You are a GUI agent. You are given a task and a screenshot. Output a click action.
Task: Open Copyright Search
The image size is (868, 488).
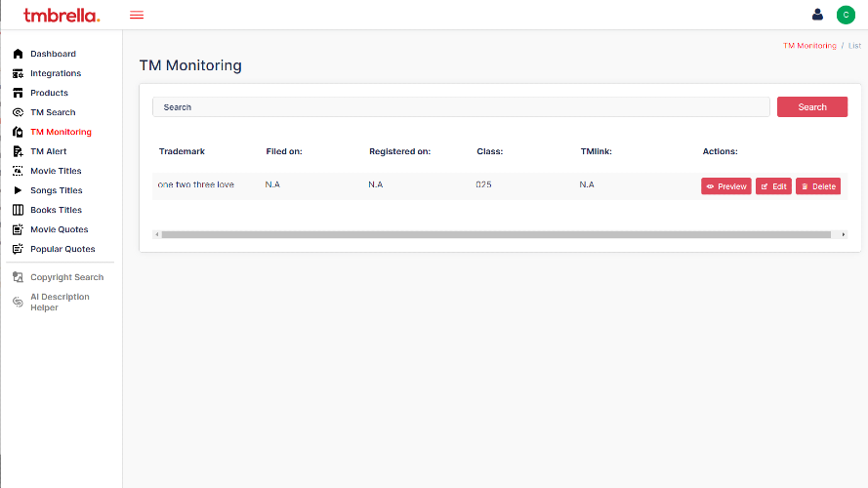pos(67,277)
